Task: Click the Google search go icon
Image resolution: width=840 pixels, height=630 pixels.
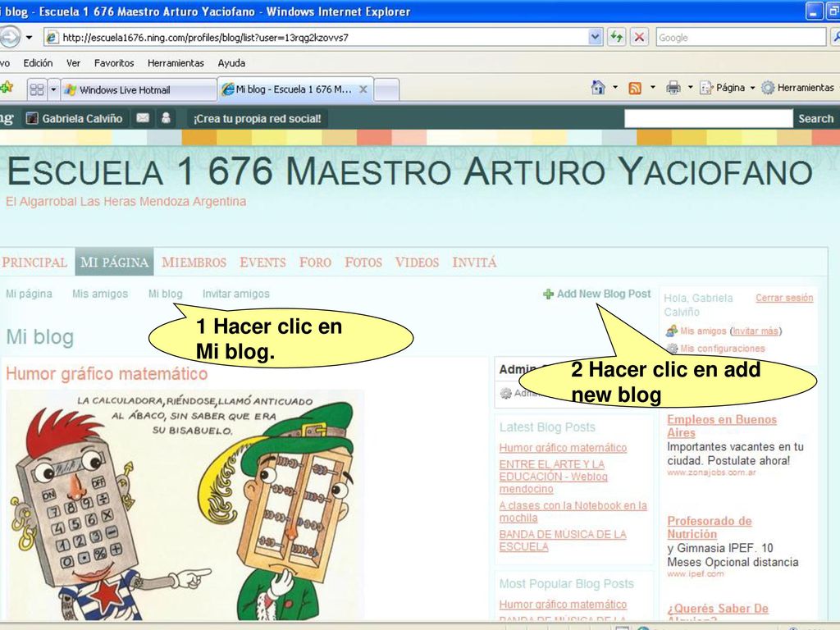Action: [835, 38]
